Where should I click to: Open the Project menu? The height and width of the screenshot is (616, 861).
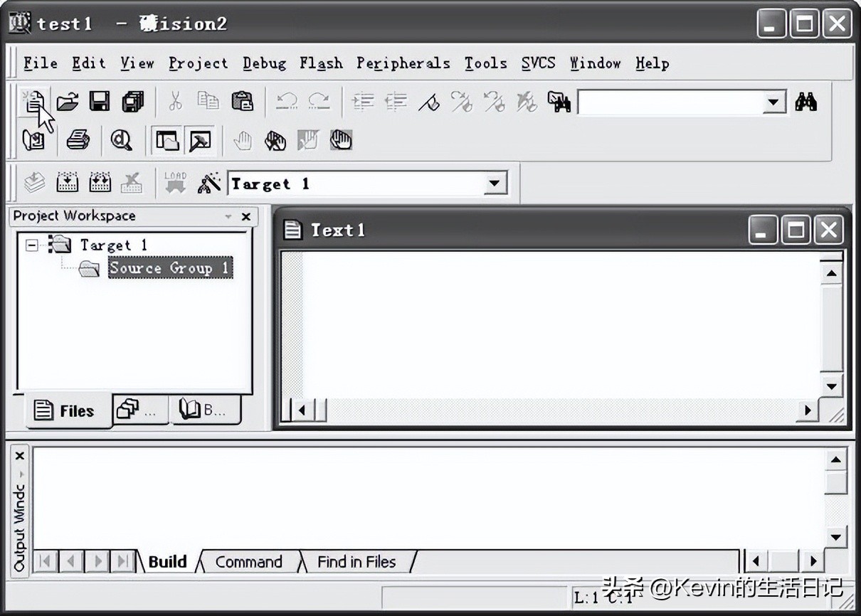point(199,63)
